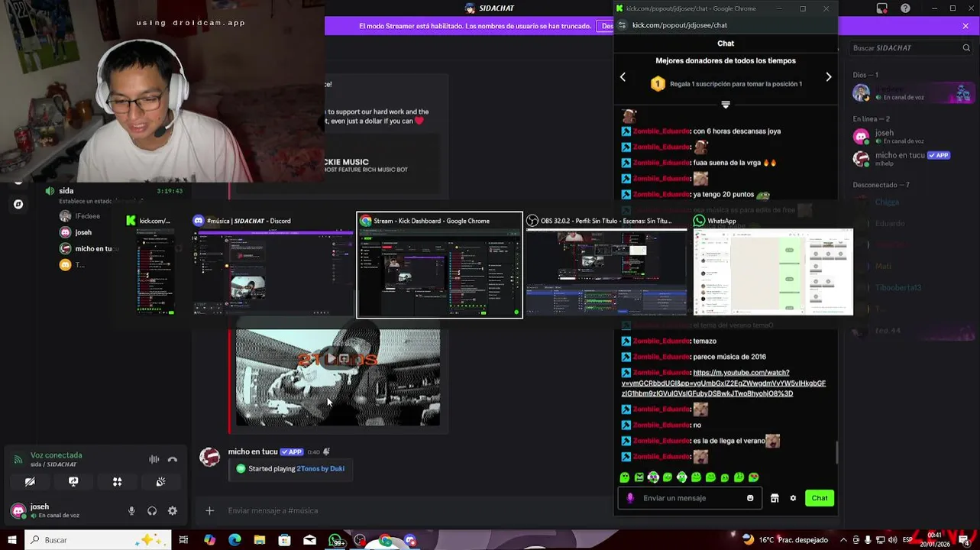Viewport: 980px width, 550px height.
Task: Select the last heart-eyes Kick emote
Action: click(x=754, y=477)
